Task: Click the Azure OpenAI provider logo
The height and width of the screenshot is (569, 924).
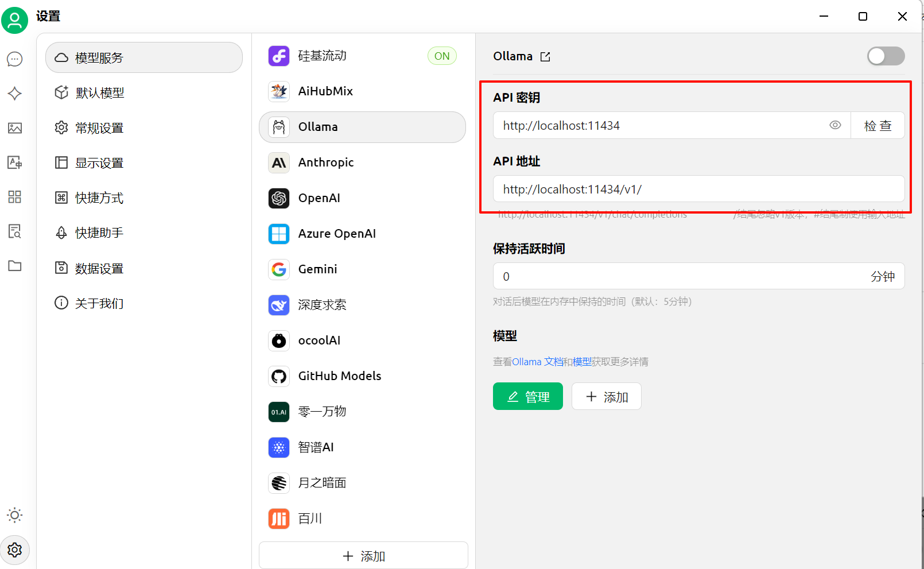Action: [x=279, y=234]
